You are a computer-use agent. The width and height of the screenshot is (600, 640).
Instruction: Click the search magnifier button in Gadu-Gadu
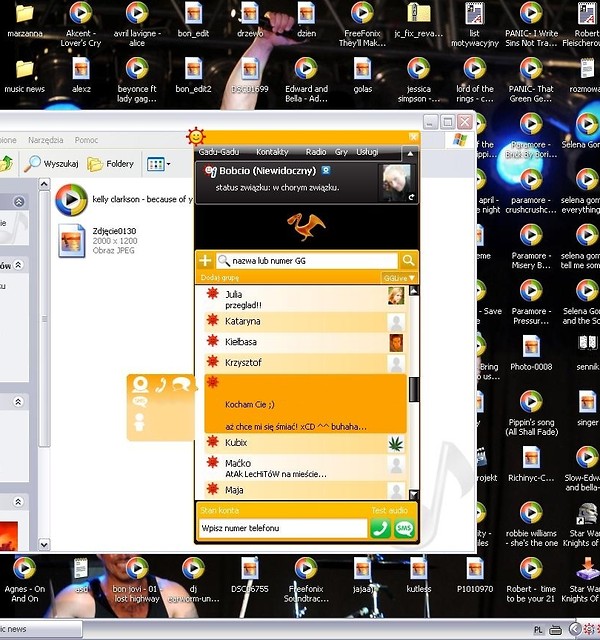tap(408, 260)
